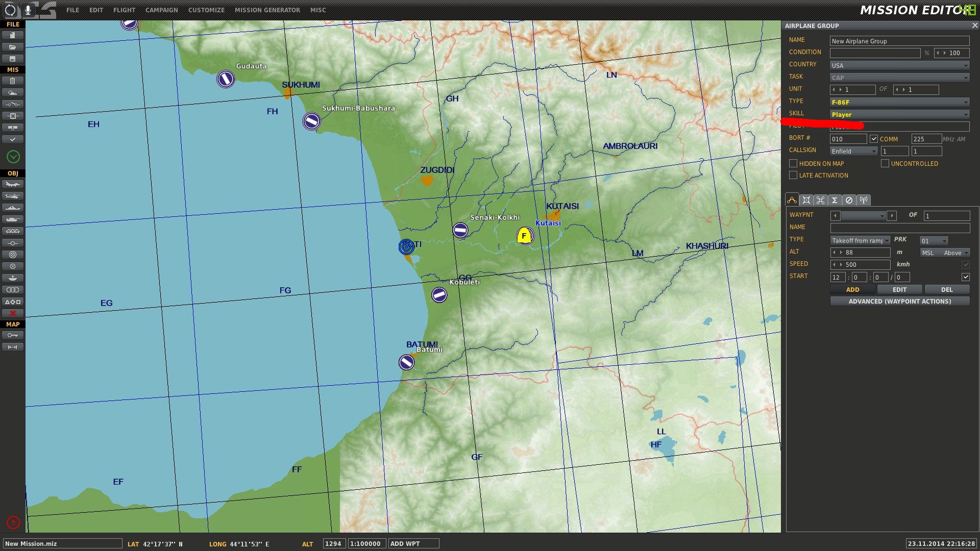The image size is (980, 551).
Task: Switch to the summary sigma tab
Action: (835, 200)
